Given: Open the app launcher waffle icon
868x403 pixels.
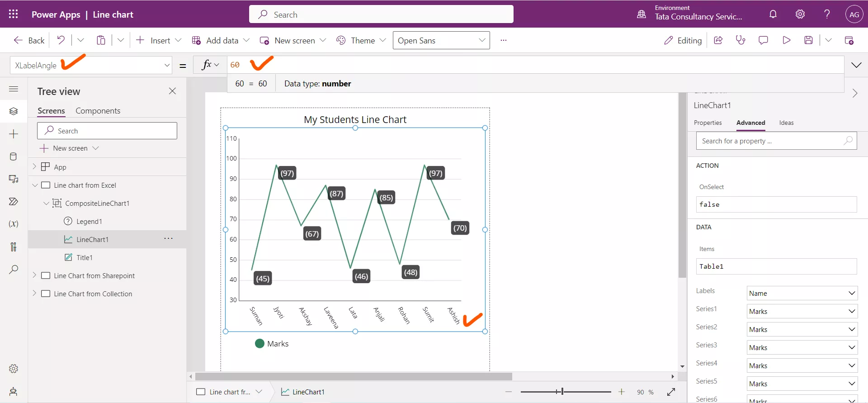Looking at the screenshot, I should pyautogui.click(x=14, y=14).
